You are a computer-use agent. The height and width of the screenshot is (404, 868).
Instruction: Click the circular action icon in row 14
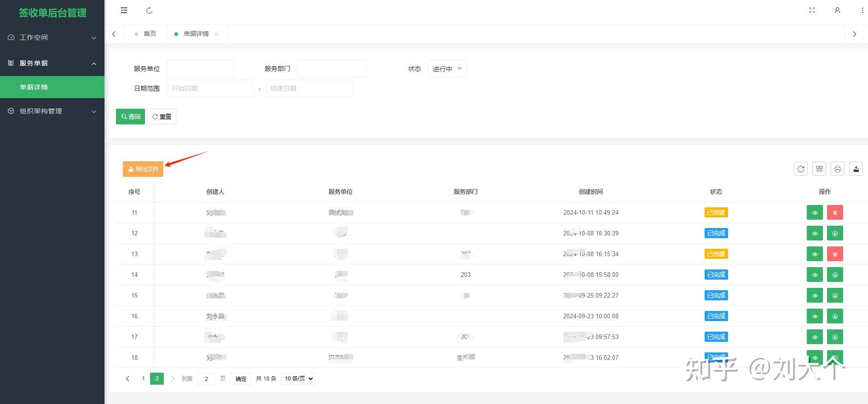click(835, 275)
